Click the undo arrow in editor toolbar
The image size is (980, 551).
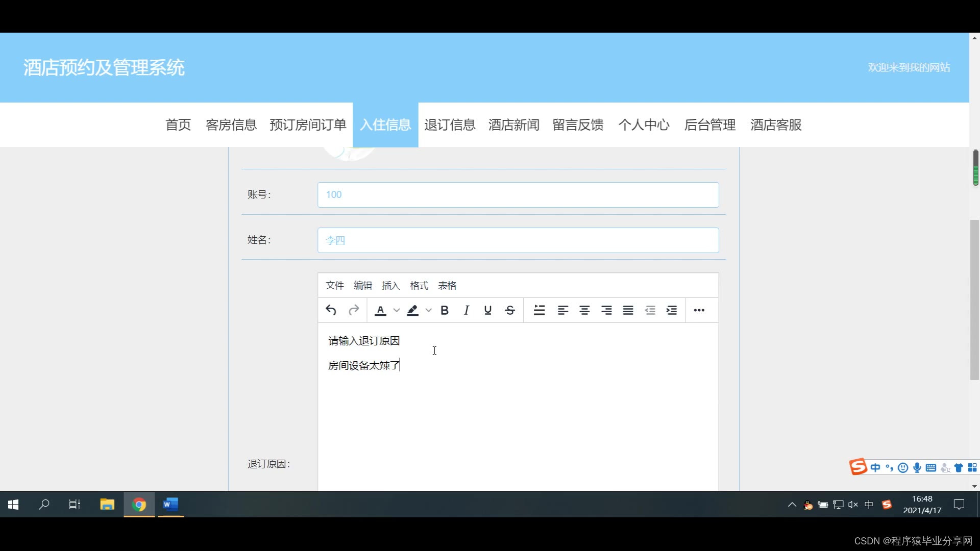[x=331, y=310]
